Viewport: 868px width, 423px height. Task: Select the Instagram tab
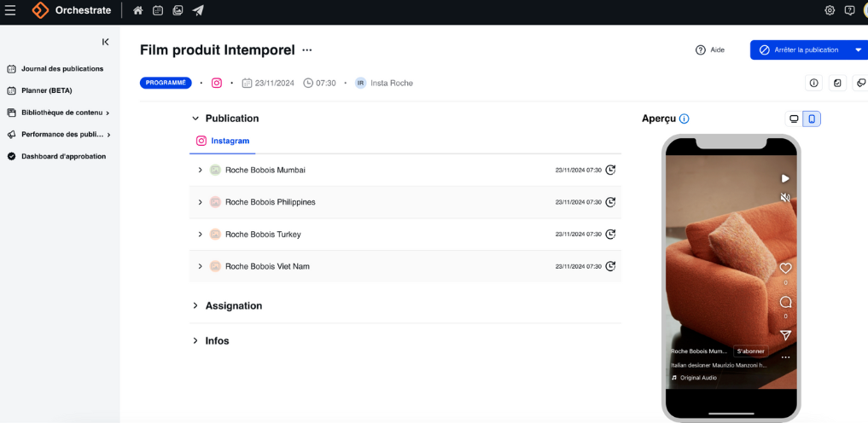pyautogui.click(x=223, y=141)
